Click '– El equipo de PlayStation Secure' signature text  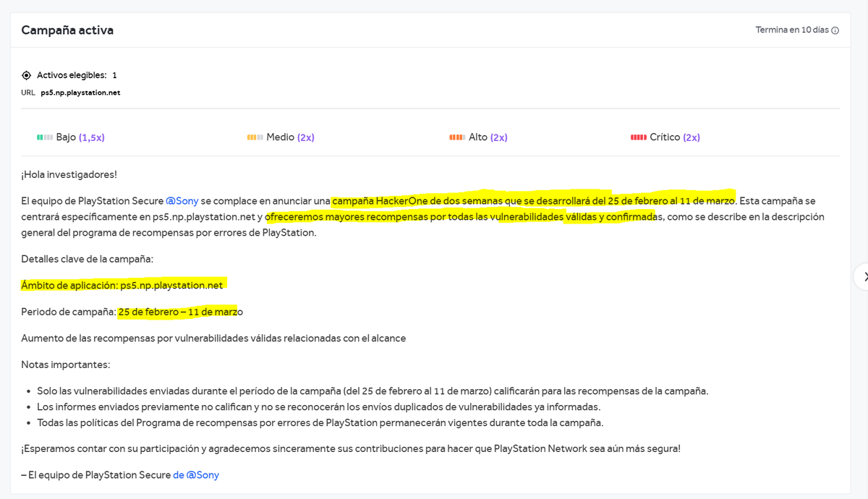pyautogui.click(x=95, y=475)
